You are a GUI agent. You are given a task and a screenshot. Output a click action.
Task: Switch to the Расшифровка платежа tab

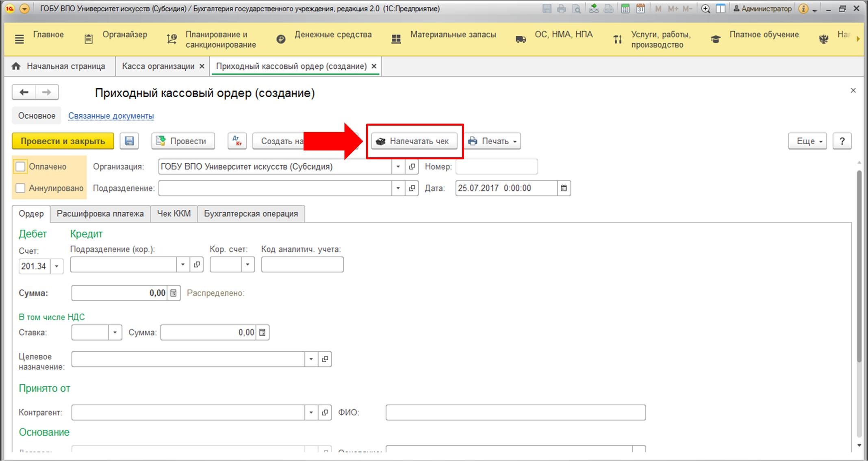tap(100, 214)
